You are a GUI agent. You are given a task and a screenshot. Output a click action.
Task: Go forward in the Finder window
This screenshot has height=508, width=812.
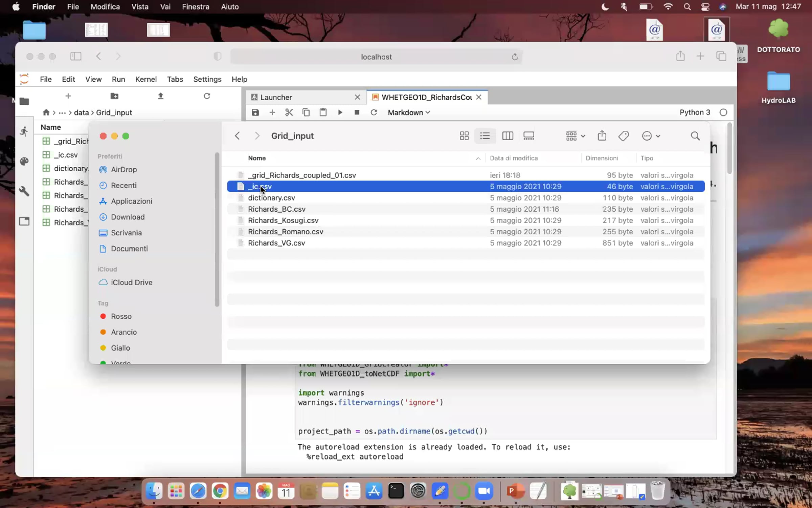click(257, 136)
